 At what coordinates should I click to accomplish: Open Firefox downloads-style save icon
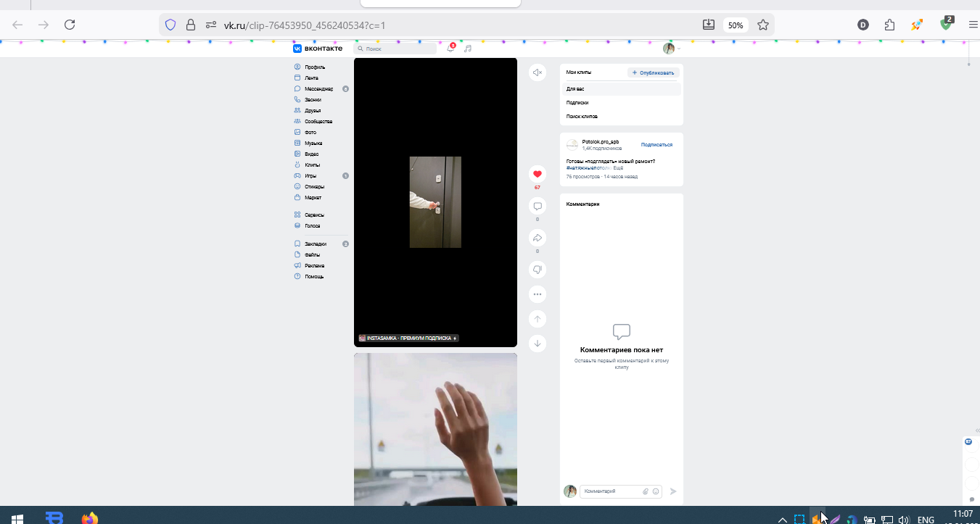coord(709,25)
